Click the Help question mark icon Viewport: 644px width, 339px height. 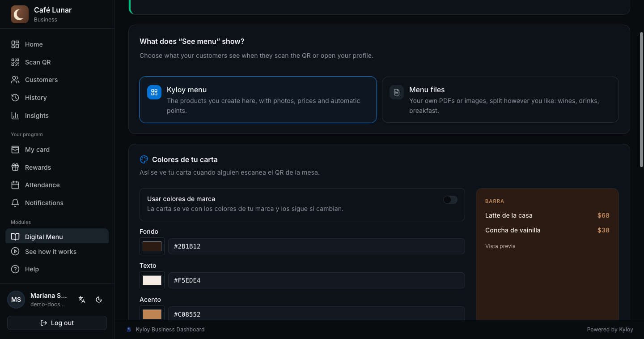[15, 269]
